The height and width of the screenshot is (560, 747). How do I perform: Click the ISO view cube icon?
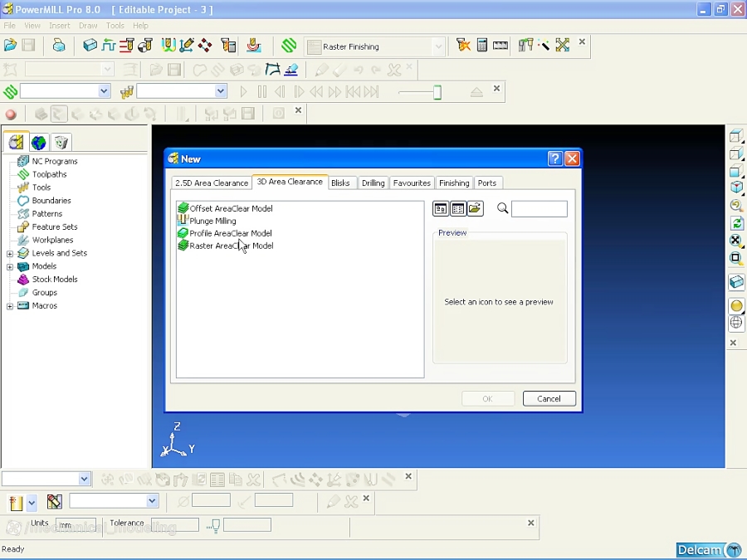[736, 187]
